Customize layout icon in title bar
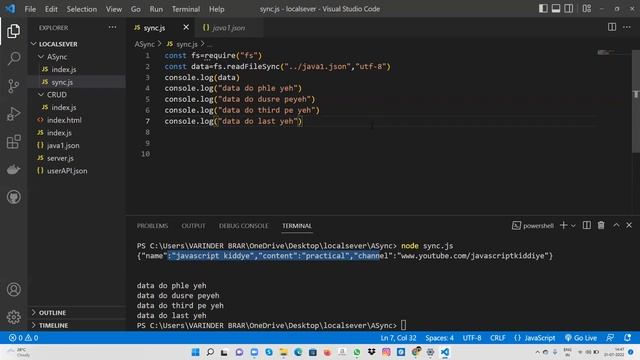 (x=587, y=9)
